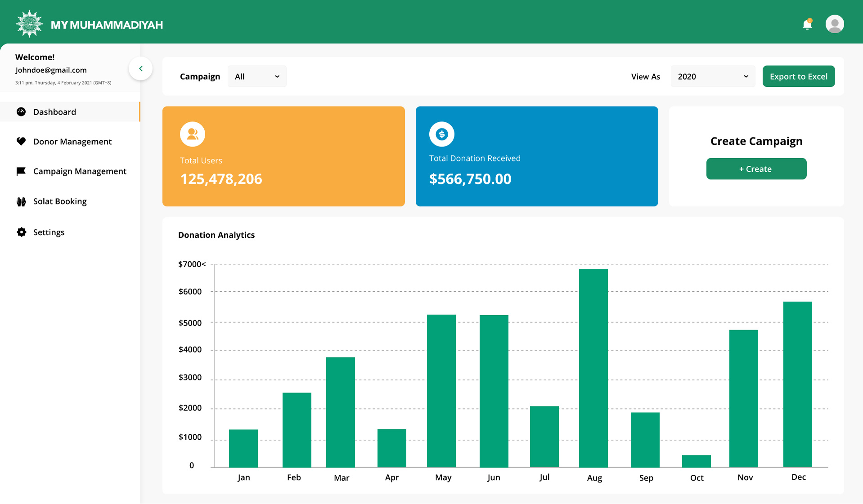The image size is (863, 504).
Task: Click the May bar in the chart
Action: pyautogui.click(x=441, y=391)
